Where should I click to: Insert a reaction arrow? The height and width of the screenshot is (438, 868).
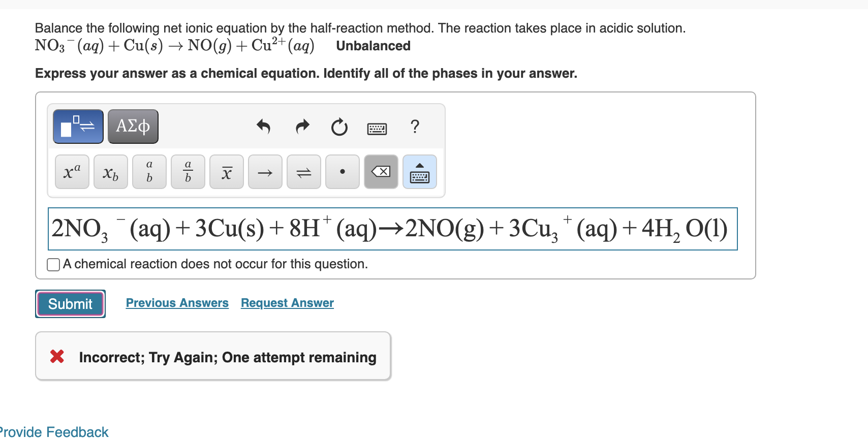pyautogui.click(x=265, y=172)
